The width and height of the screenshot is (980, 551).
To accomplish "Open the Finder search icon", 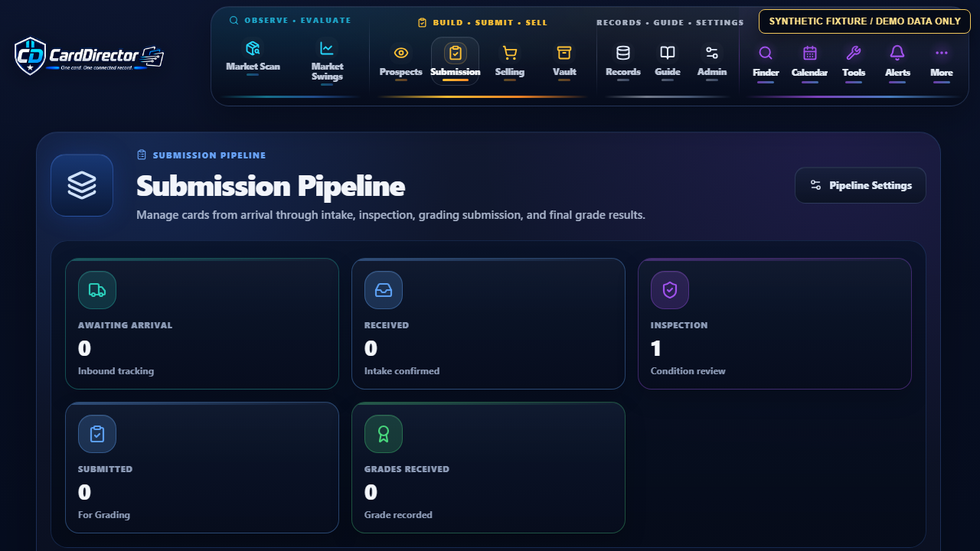I will (766, 53).
